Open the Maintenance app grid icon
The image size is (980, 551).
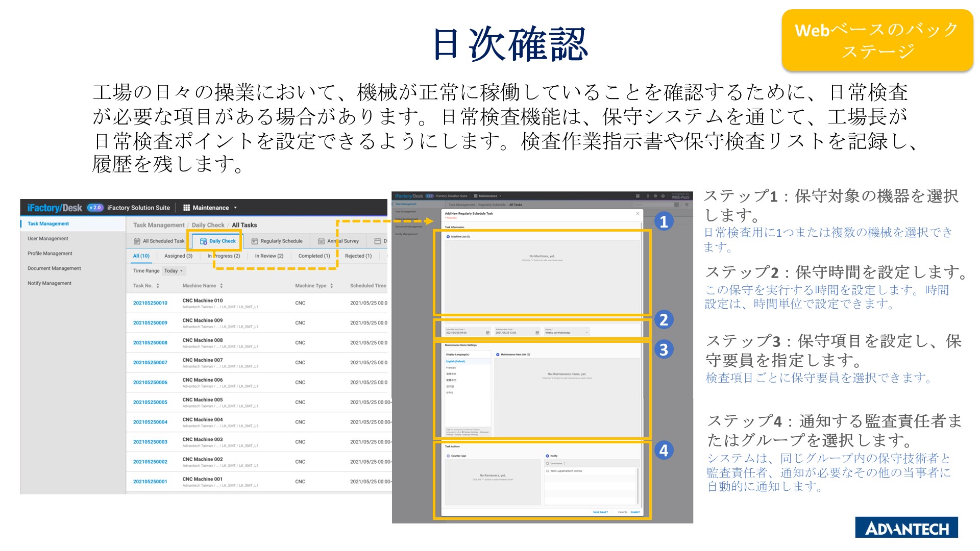[x=187, y=208]
